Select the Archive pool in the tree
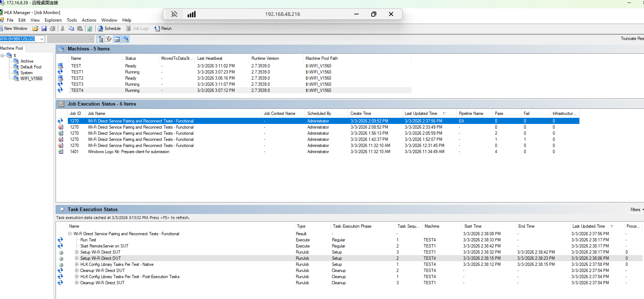This screenshot has width=644, height=299. 27,61
